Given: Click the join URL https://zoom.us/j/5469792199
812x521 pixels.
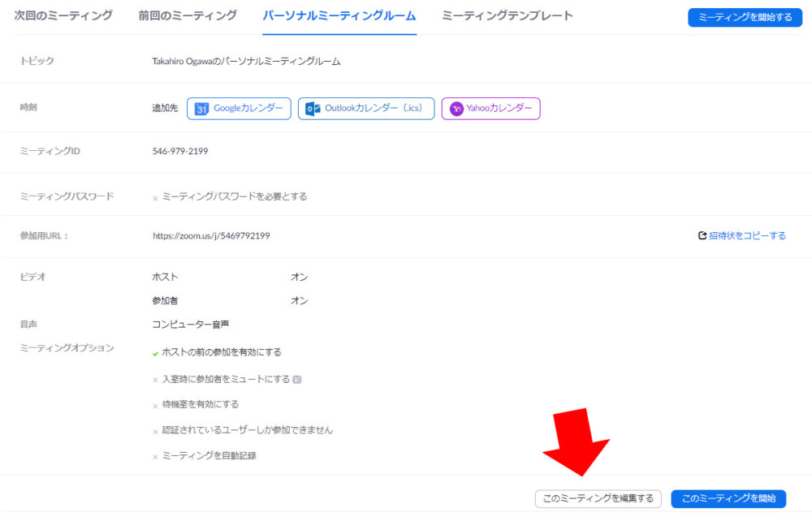Looking at the screenshot, I should pos(211,236).
